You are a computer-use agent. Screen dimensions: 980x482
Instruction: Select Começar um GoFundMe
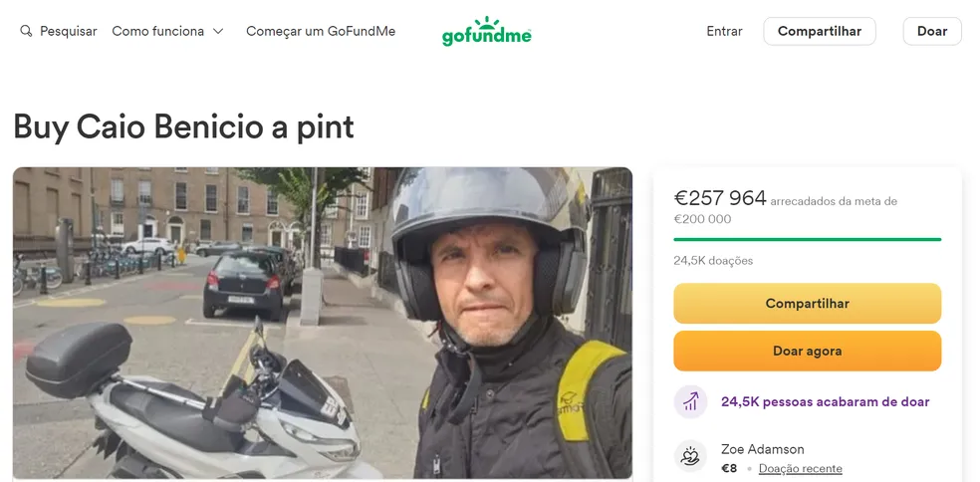click(x=321, y=31)
